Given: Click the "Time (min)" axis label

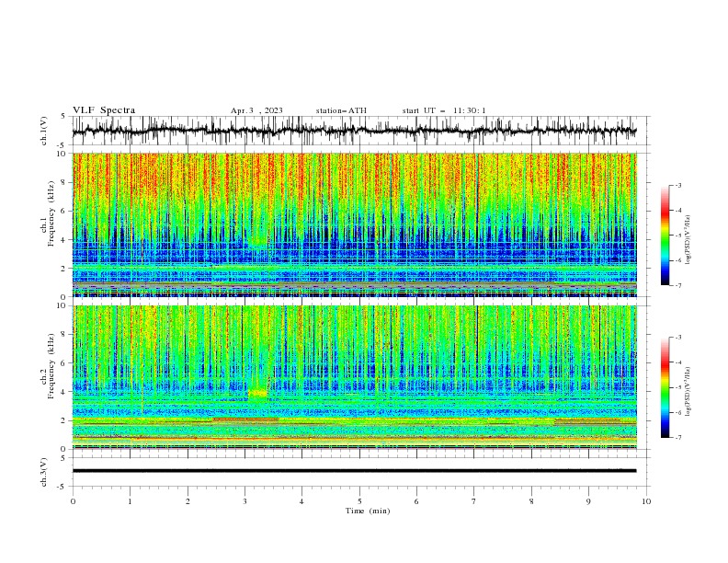Looking at the screenshot, I should (368, 511).
